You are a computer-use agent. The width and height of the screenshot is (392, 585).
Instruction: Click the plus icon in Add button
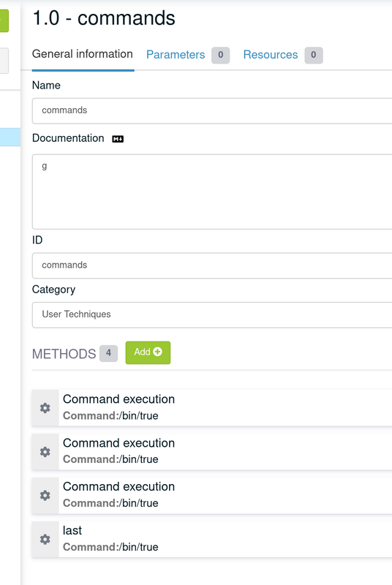[158, 352]
